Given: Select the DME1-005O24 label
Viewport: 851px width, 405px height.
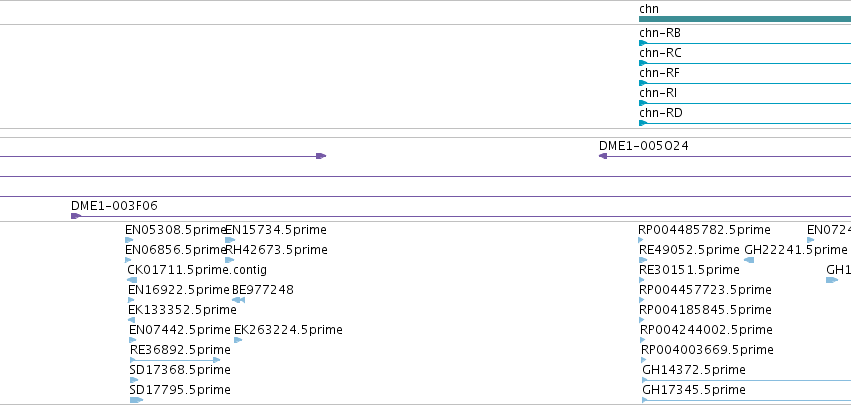Looking at the screenshot, I should click(x=644, y=146).
